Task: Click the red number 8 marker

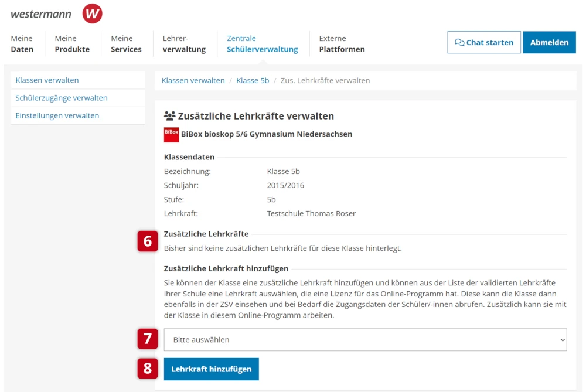Action: tap(148, 369)
